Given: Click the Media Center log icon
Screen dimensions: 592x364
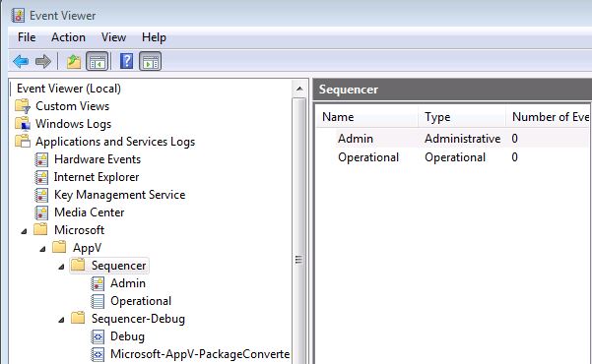Looking at the screenshot, I should click(41, 212).
